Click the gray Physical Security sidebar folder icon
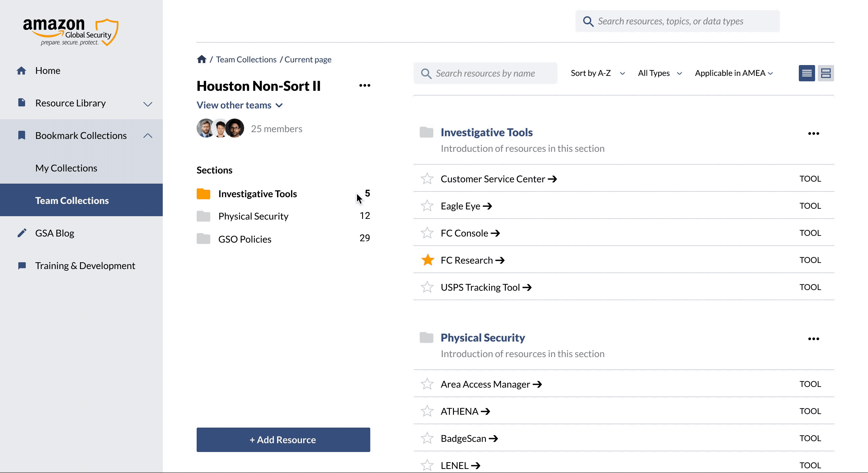The height and width of the screenshot is (473, 868). pyautogui.click(x=203, y=216)
